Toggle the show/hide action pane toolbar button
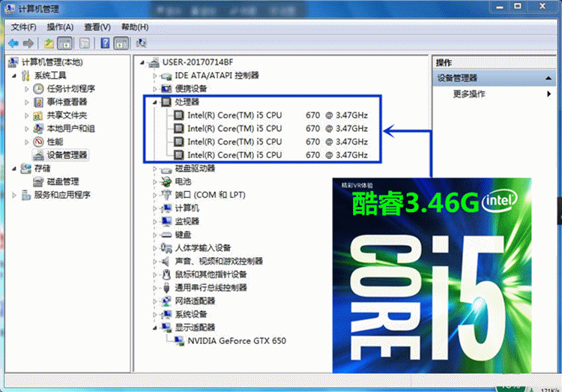The height and width of the screenshot is (392, 562). coord(121,43)
